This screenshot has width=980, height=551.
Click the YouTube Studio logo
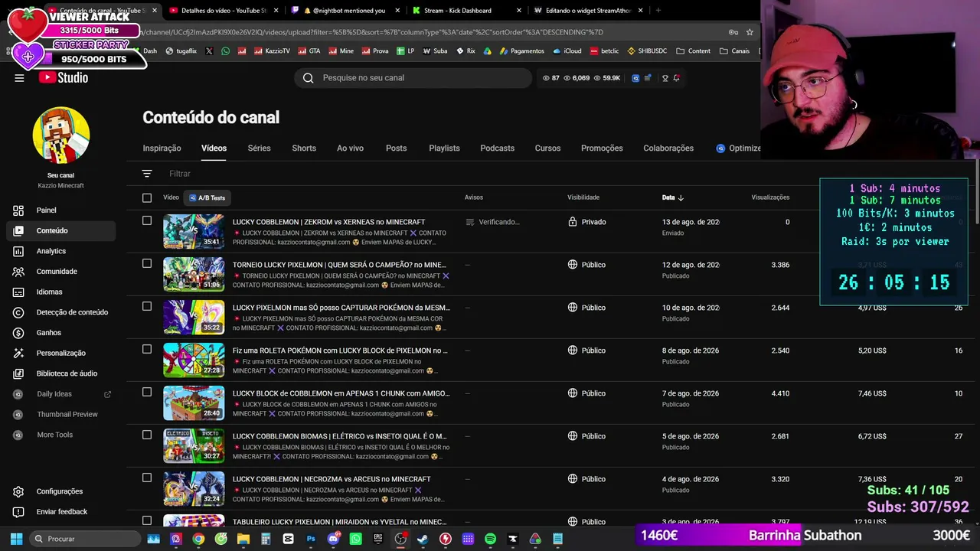(64, 77)
